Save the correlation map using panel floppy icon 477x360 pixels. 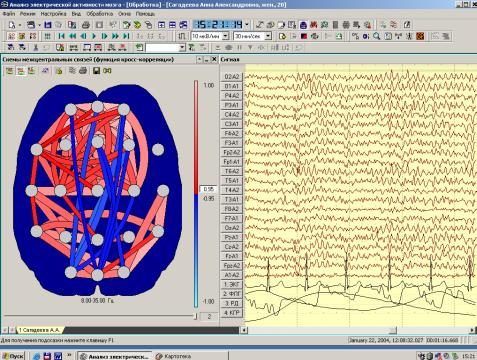pos(96,71)
